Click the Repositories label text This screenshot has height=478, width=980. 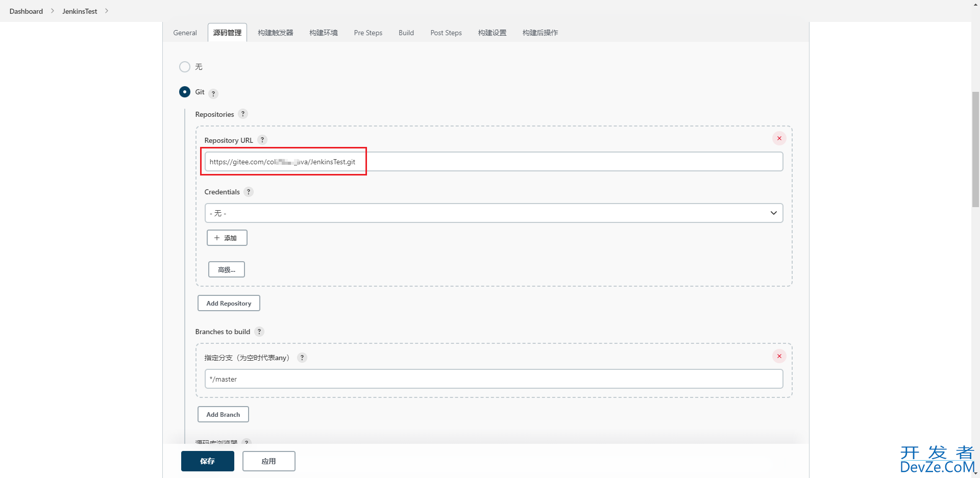click(x=214, y=114)
